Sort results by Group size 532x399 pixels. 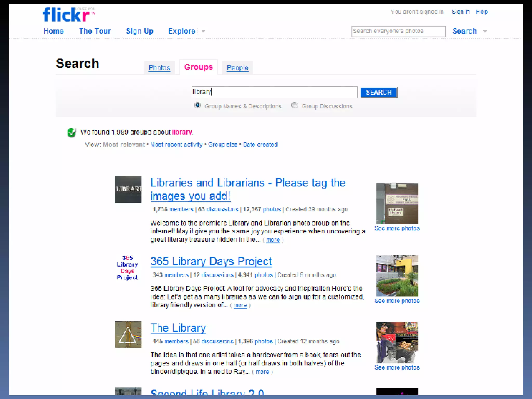tap(223, 145)
